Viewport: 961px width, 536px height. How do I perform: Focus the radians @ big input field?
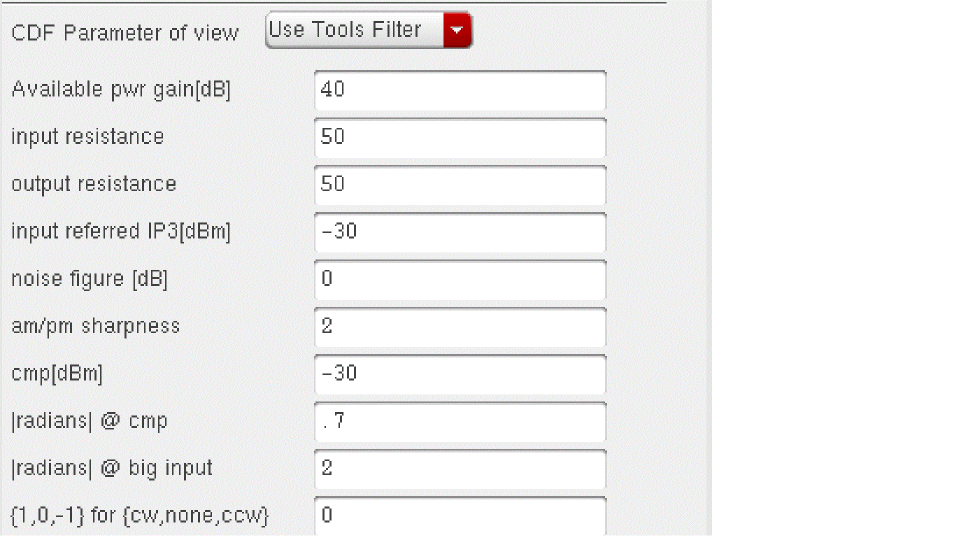click(459, 468)
